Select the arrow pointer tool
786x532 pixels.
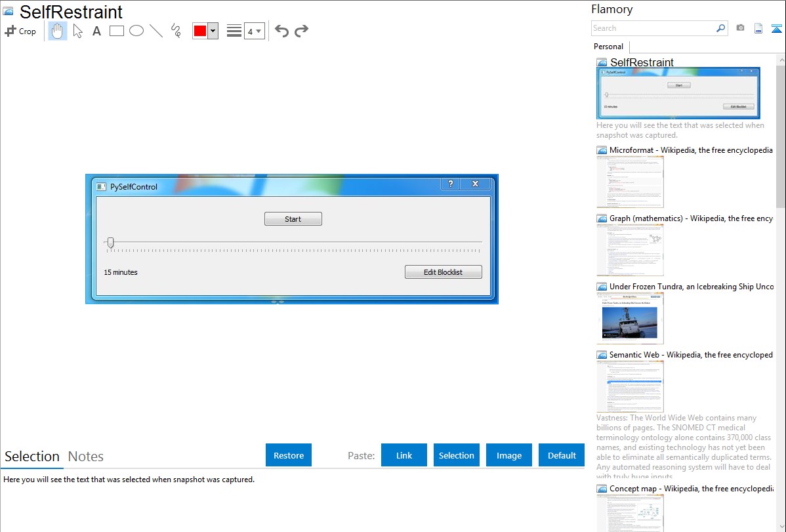77,31
